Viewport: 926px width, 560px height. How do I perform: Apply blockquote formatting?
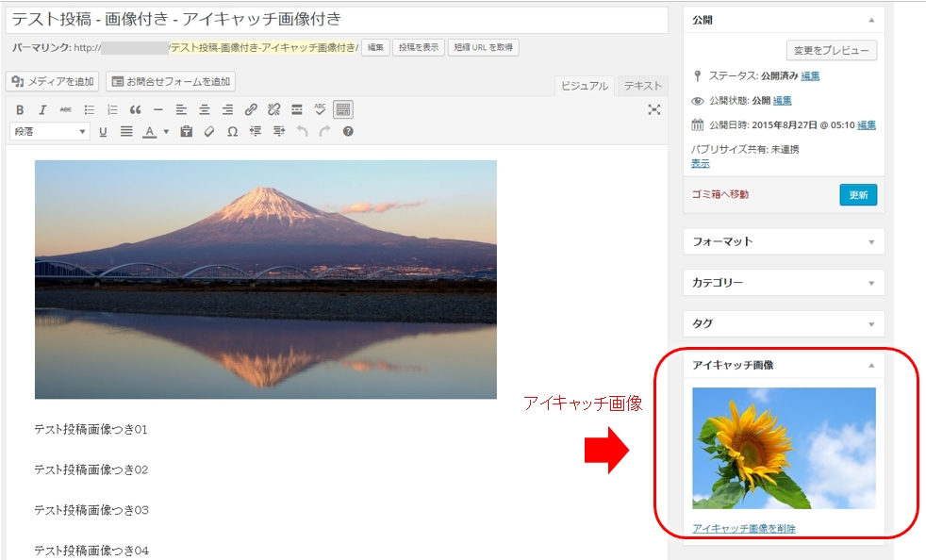coord(135,110)
